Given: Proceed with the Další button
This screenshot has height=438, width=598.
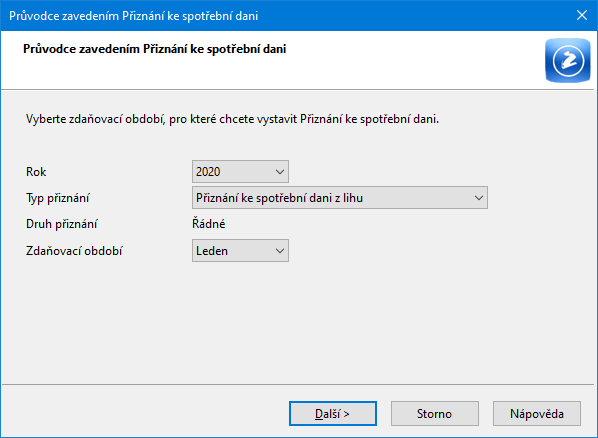Looking at the screenshot, I should pos(333,414).
